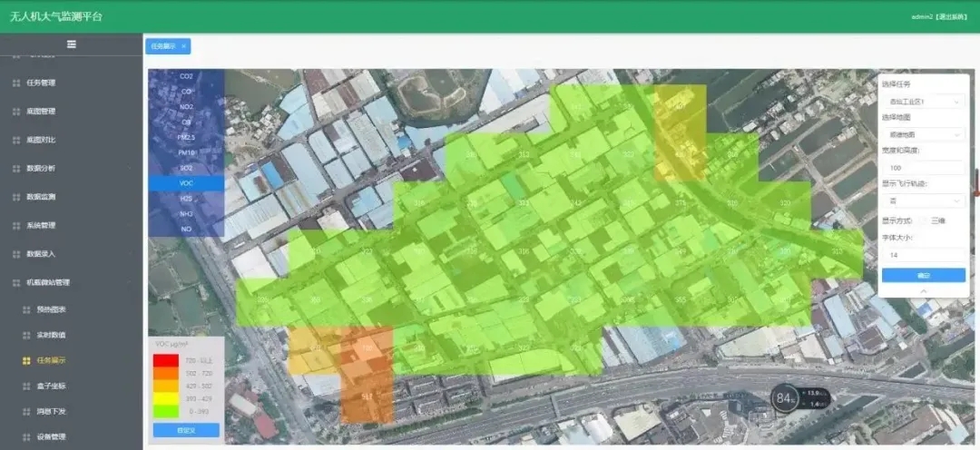Collapse the sidebar with the hamburger icon
Image resolution: width=980 pixels, height=450 pixels.
[x=71, y=44]
